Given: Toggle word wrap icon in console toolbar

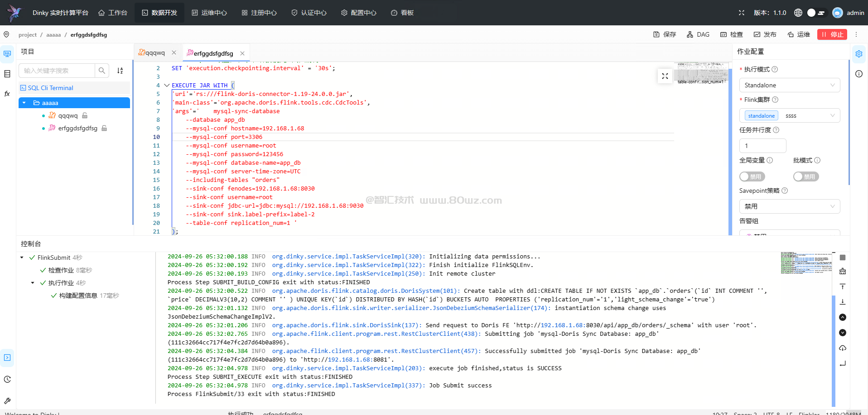Looking at the screenshot, I should tap(843, 363).
